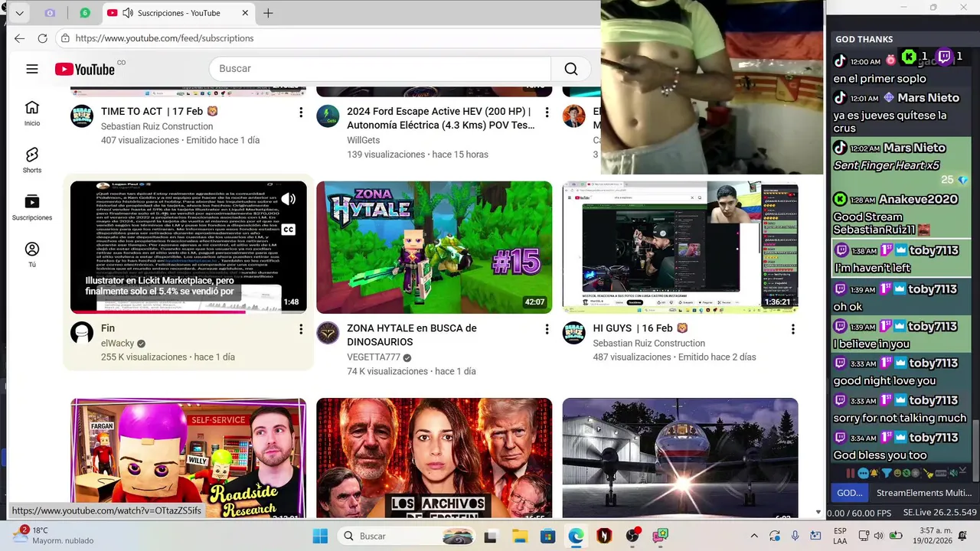Click the browser address bar URL
The height and width of the screenshot is (551, 980).
click(165, 38)
